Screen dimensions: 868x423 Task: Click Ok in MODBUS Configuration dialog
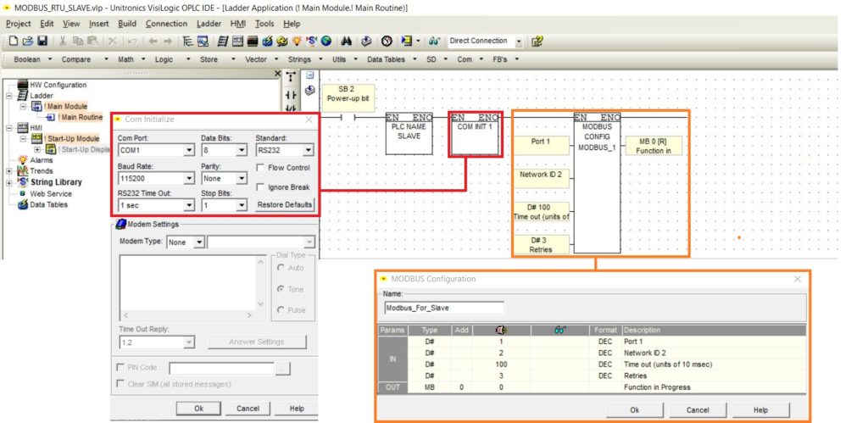pos(635,410)
